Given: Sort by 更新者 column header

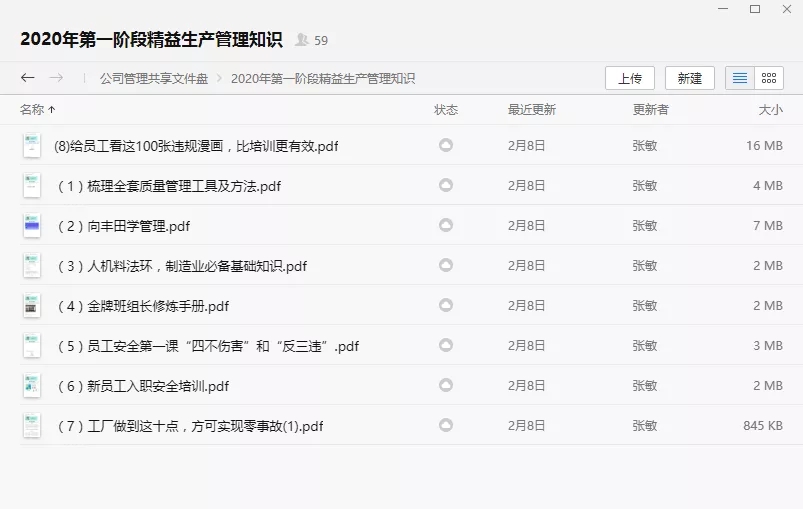Looking at the screenshot, I should pos(650,110).
